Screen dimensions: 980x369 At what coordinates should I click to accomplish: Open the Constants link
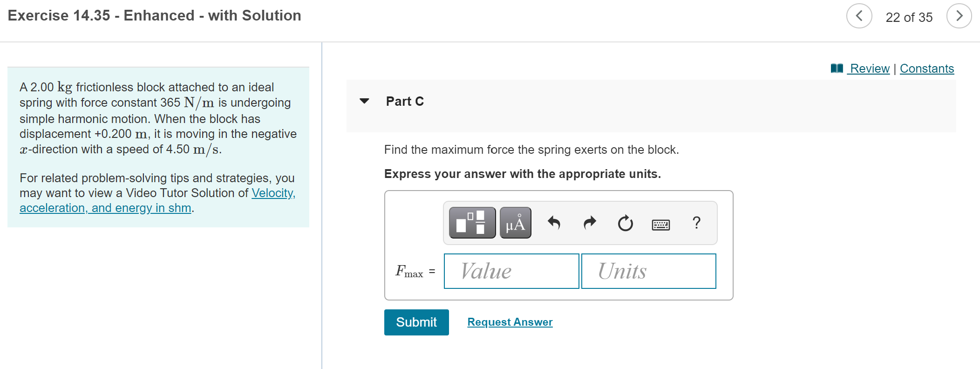(926, 68)
